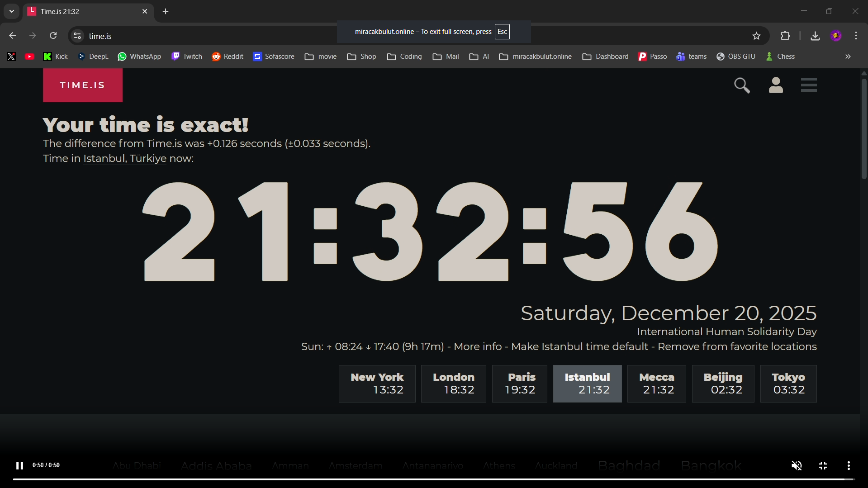Image resolution: width=868 pixels, height=488 pixels.
Task: Open the Passo bookmark
Action: click(652, 57)
